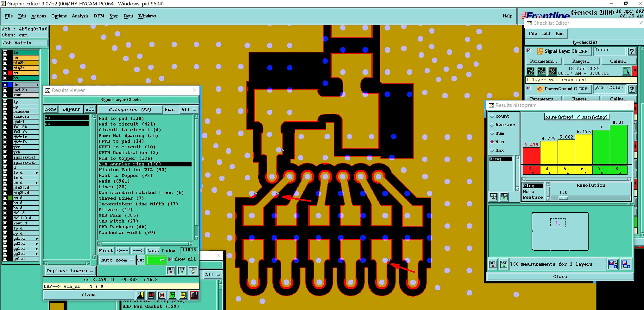Open the DFM menu in Graphic Editor
This screenshot has width=644, height=310.
pos(99,16)
